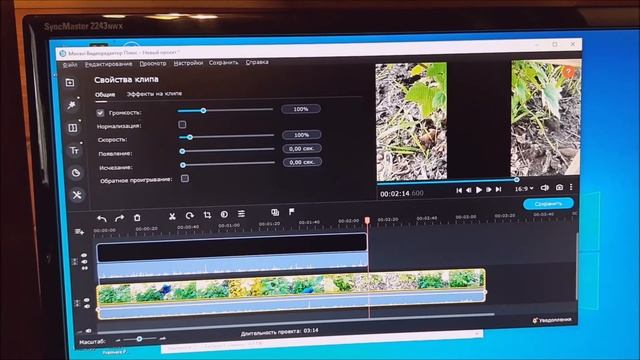Enable the Нормализация checkbox
Screen dimensions: 640x360
(182, 124)
